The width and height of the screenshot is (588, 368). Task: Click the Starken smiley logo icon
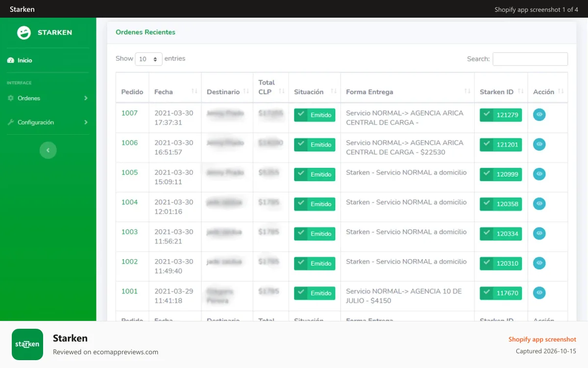click(24, 32)
